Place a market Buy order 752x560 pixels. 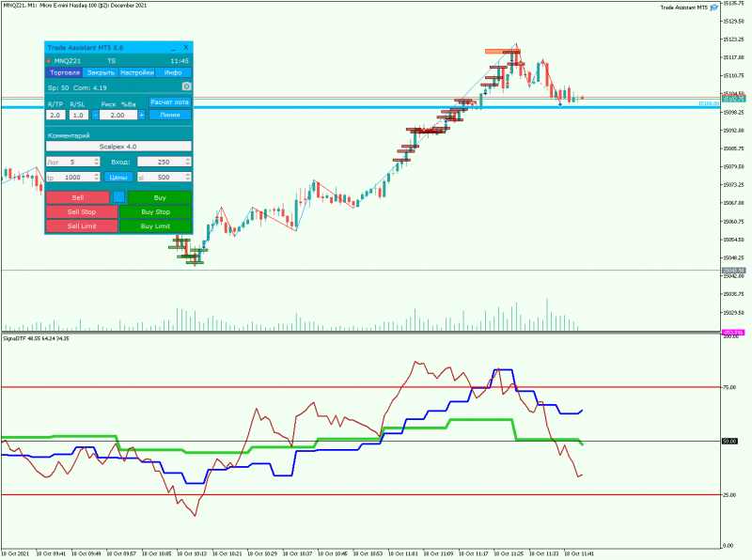(160, 197)
